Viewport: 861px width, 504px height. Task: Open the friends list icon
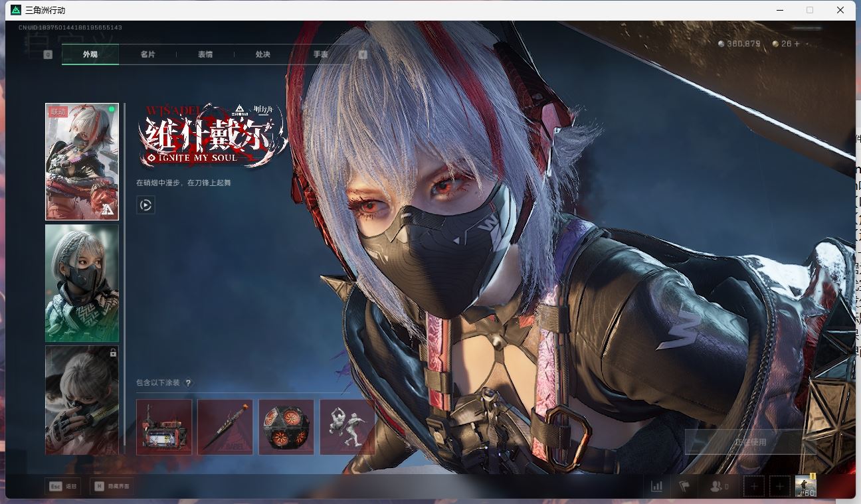pyautogui.click(x=717, y=486)
